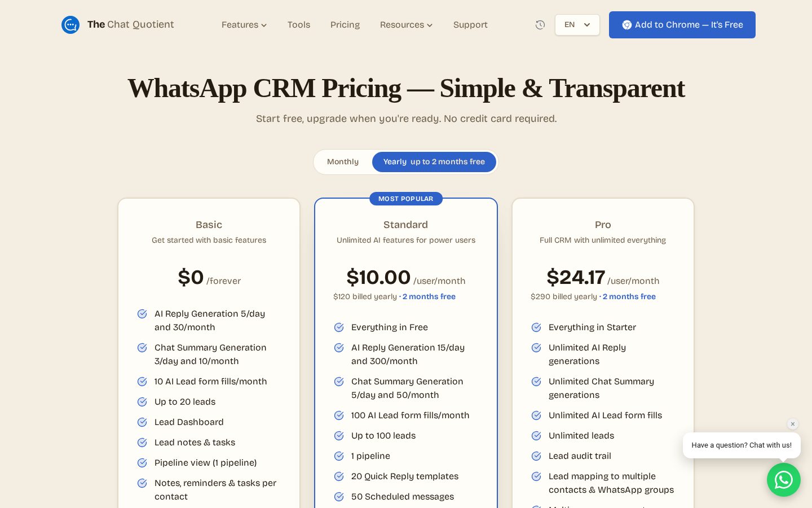Viewport: 812px width, 508px height.
Task: Open the EN language selector
Action: 577,25
